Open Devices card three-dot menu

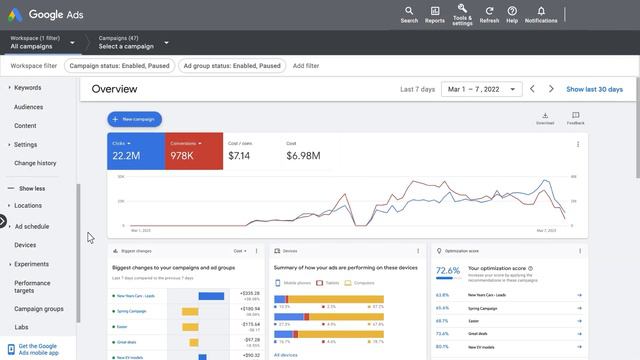418,251
